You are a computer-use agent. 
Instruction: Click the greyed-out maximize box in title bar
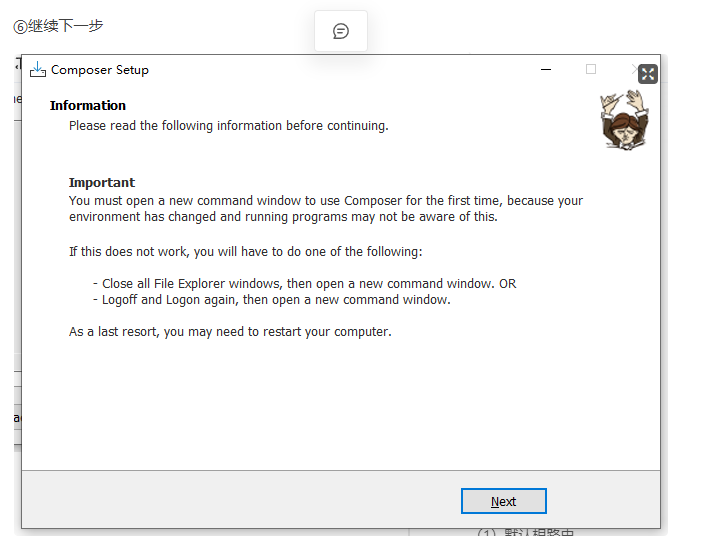[591, 70]
